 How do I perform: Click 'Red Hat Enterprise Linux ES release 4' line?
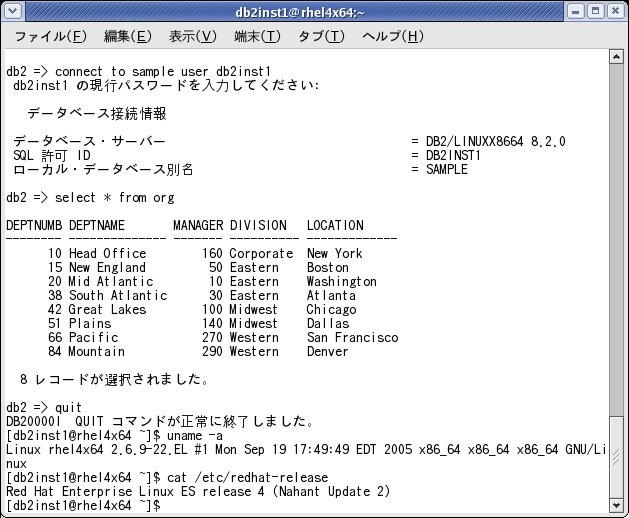[x=198, y=492]
